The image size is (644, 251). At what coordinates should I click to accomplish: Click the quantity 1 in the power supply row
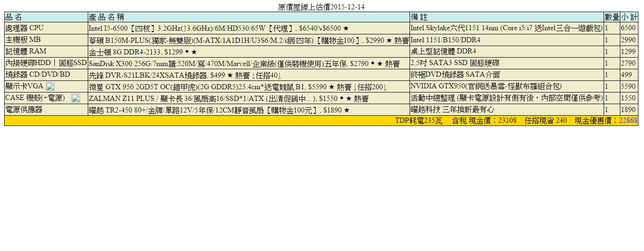[606, 110]
